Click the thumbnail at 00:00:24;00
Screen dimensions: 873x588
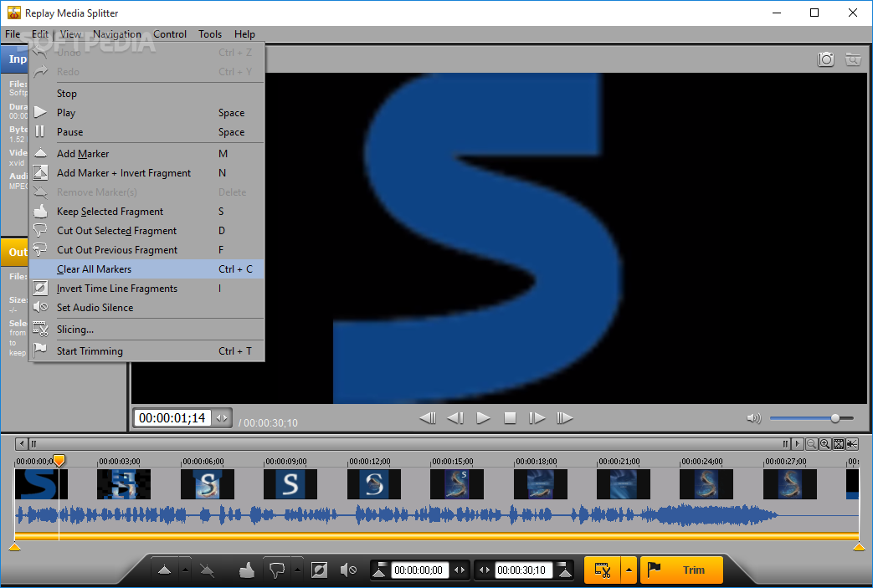click(706, 484)
